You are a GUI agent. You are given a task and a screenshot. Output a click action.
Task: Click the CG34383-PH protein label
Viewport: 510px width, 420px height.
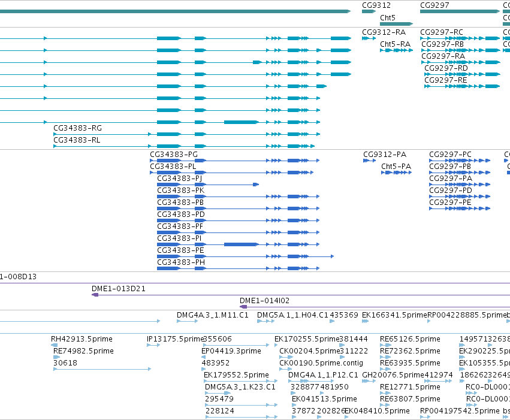(181, 262)
